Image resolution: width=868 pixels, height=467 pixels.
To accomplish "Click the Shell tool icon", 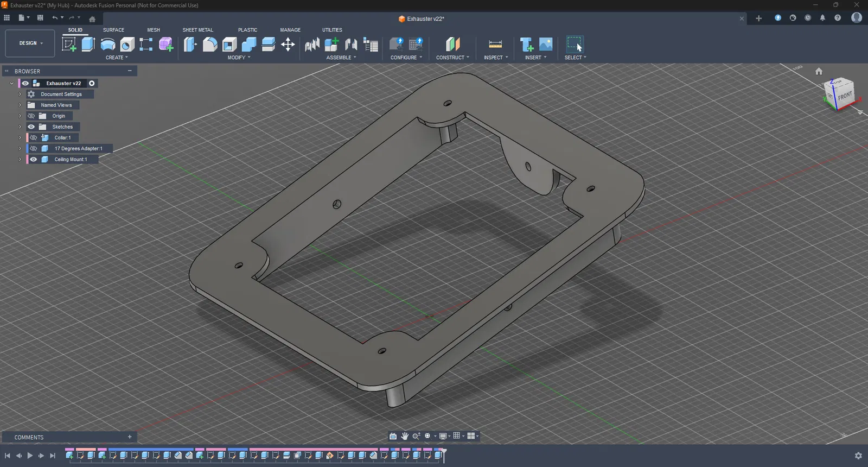I will [x=229, y=44].
